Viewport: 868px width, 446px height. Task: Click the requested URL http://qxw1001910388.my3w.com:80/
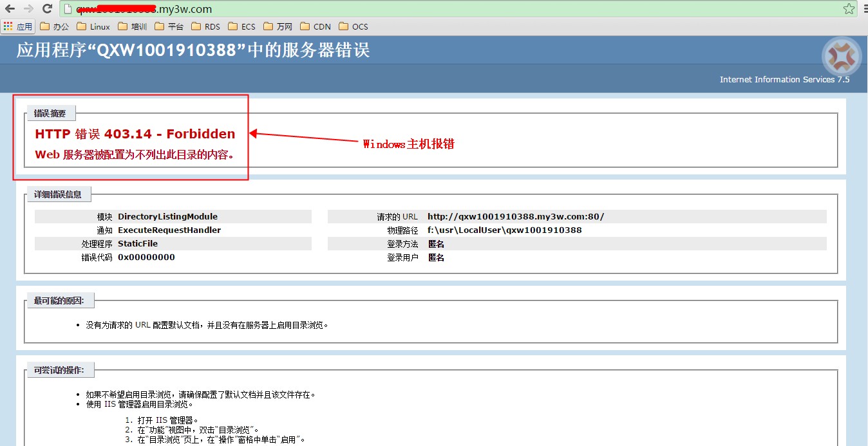click(516, 217)
